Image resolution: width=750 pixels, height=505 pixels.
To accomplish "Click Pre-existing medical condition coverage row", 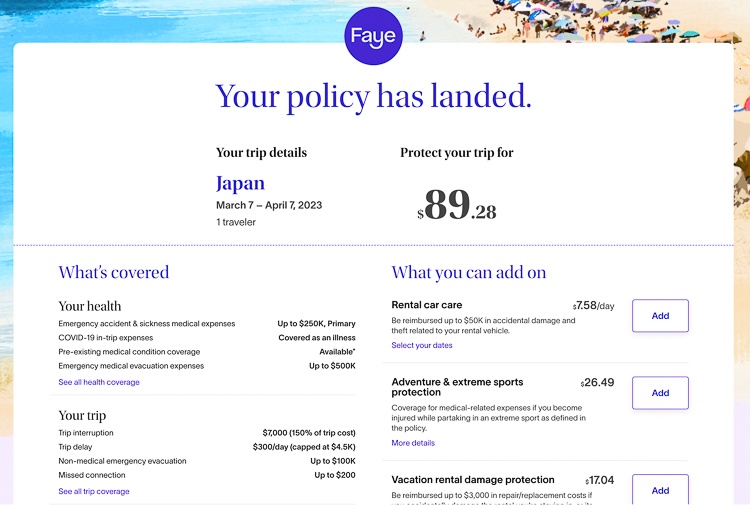I will [207, 351].
